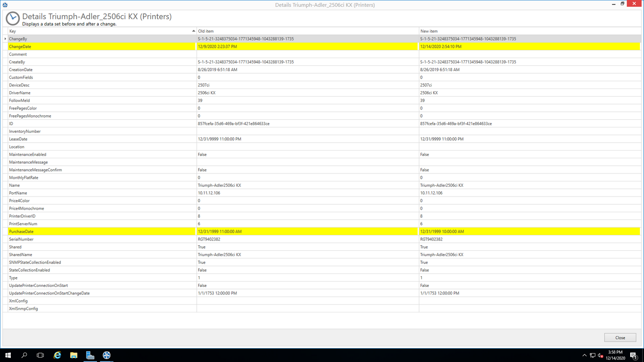Viewport: 644px width, 362px height.
Task: Select the PortName key cell
Action: coord(102,193)
